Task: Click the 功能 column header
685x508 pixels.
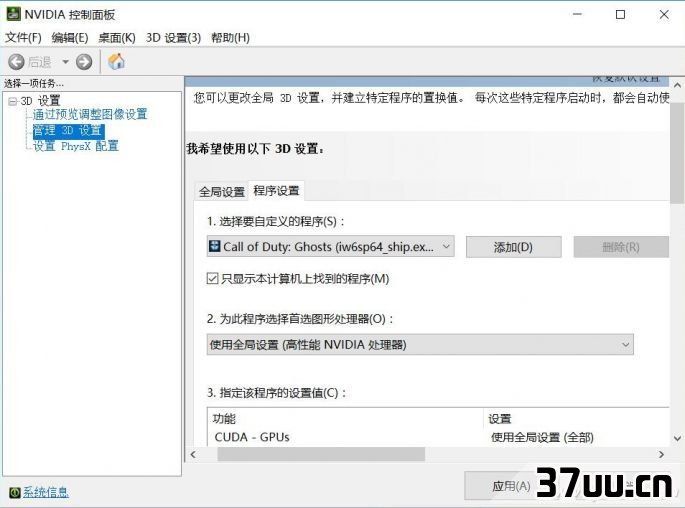Action: tap(345, 419)
